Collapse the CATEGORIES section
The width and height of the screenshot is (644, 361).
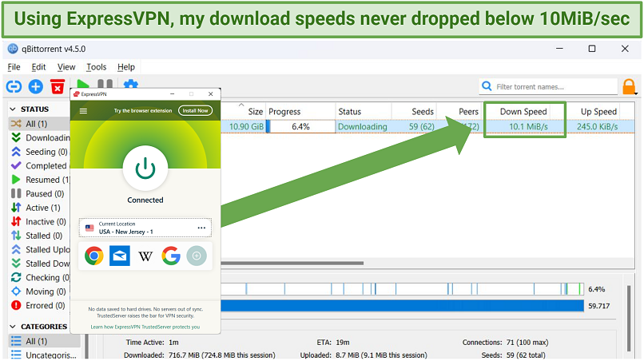pos(13,327)
